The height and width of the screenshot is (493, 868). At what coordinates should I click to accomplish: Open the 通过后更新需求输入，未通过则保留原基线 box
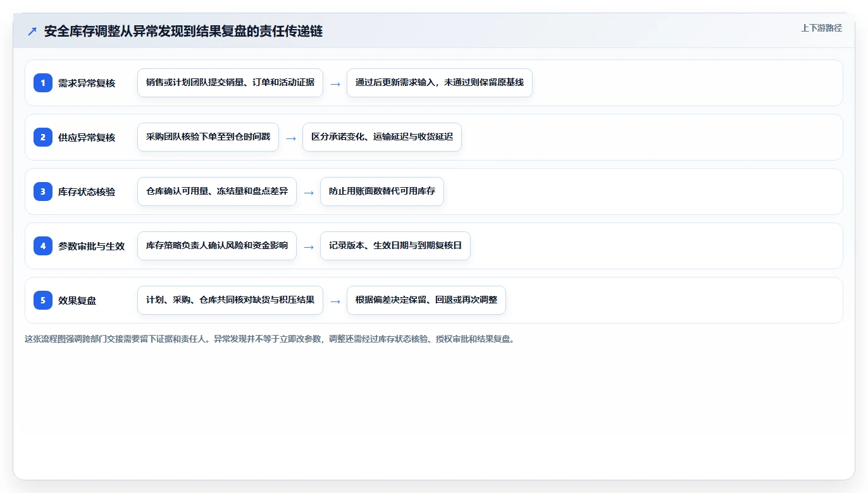pyautogui.click(x=440, y=83)
